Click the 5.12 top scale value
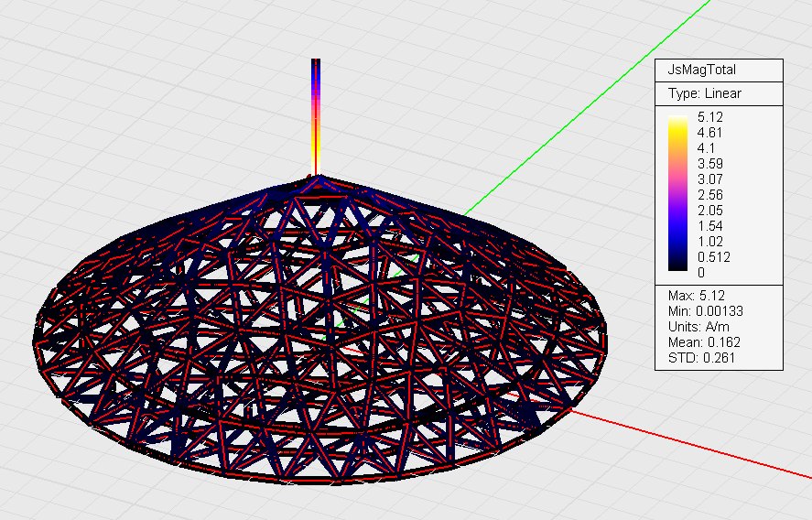The image size is (812, 520). 710,117
